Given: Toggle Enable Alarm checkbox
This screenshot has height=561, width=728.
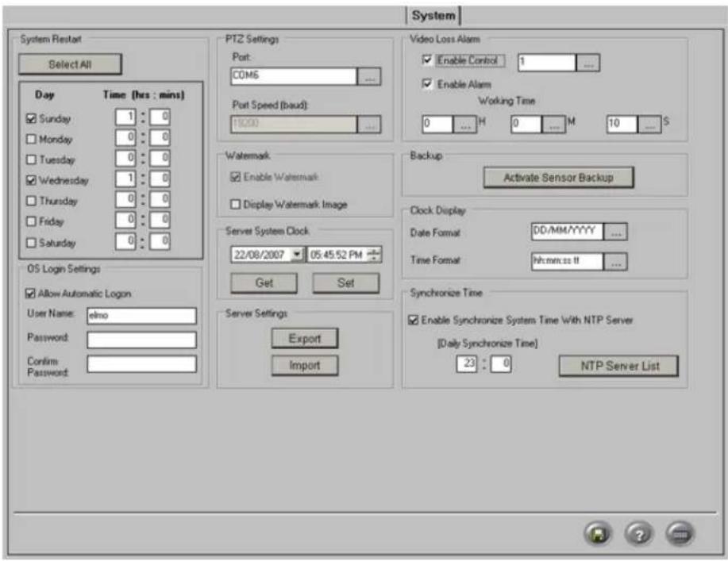Looking at the screenshot, I should (426, 84).
